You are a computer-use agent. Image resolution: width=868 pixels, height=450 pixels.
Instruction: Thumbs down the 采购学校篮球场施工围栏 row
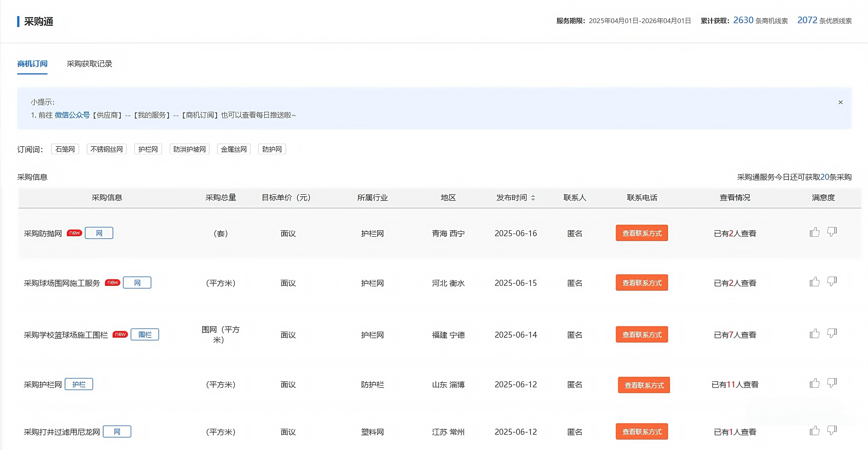click(x=832, y=334)
